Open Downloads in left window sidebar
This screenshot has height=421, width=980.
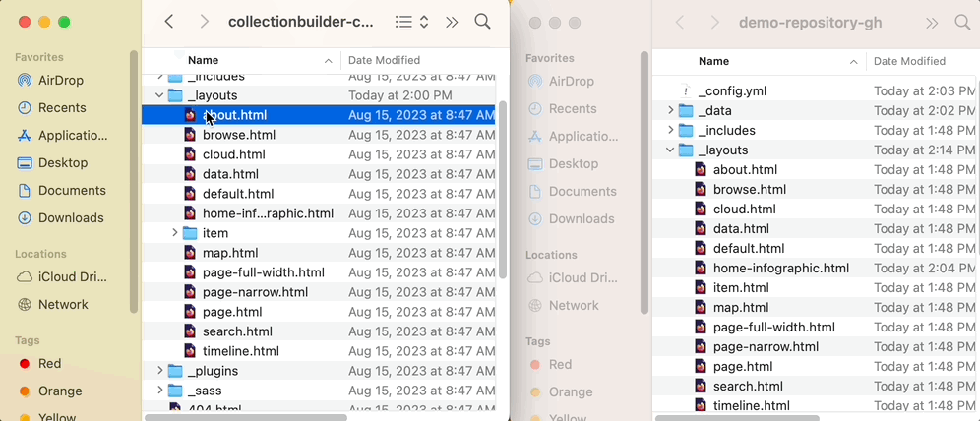tap(71, 217)
